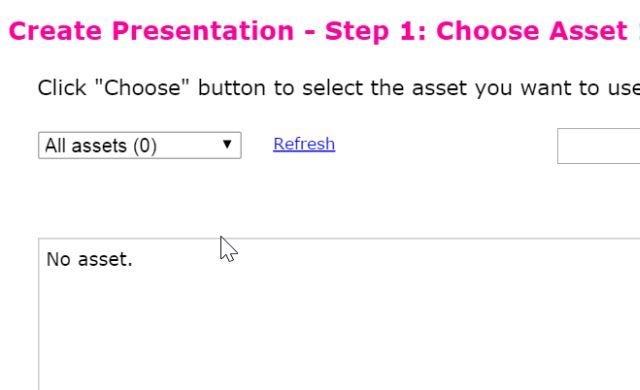Image resolution: width=640 pixels, height=390 pixels.
Task: Click the quoted word "Choose" in instructions
Action: click(x=142, y=88)
